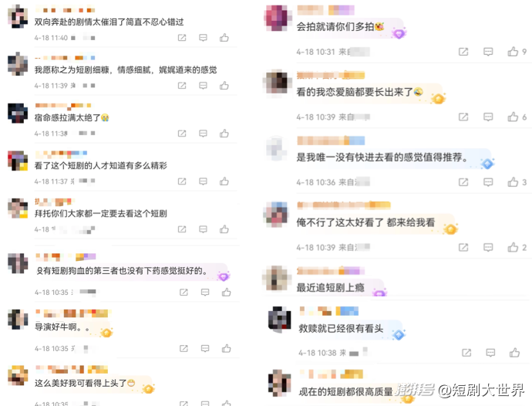
Task: Click the yellow badge on 这么美好我可看得上头了
Action: pyautogui.click(x=148, y=388)
